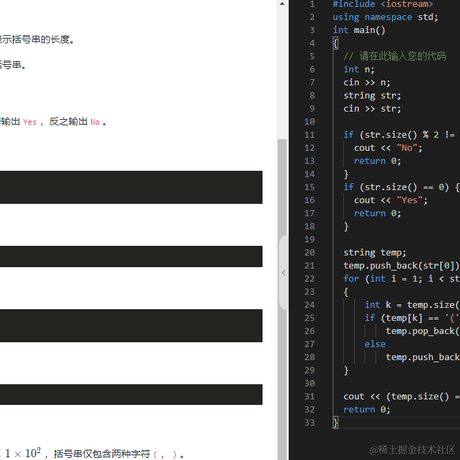Click the 'if (temp[k] ==' line
Viewport: 460px width, 460px height.
412,318
